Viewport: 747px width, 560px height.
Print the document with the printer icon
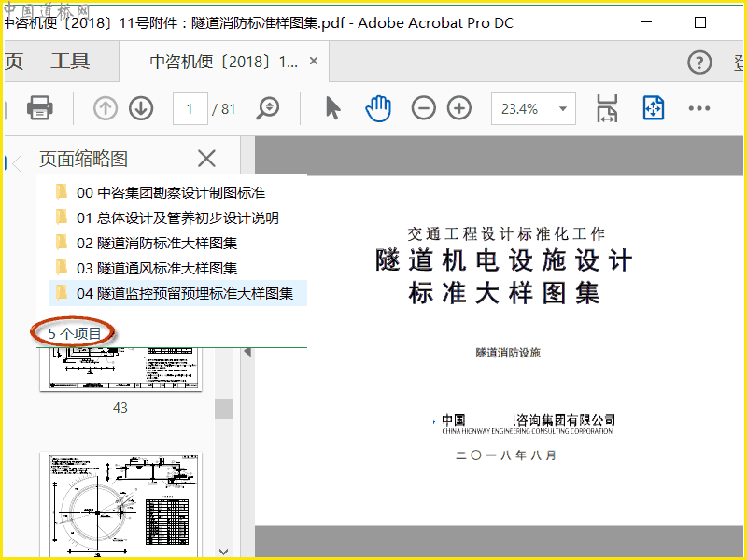click(39, 108)
